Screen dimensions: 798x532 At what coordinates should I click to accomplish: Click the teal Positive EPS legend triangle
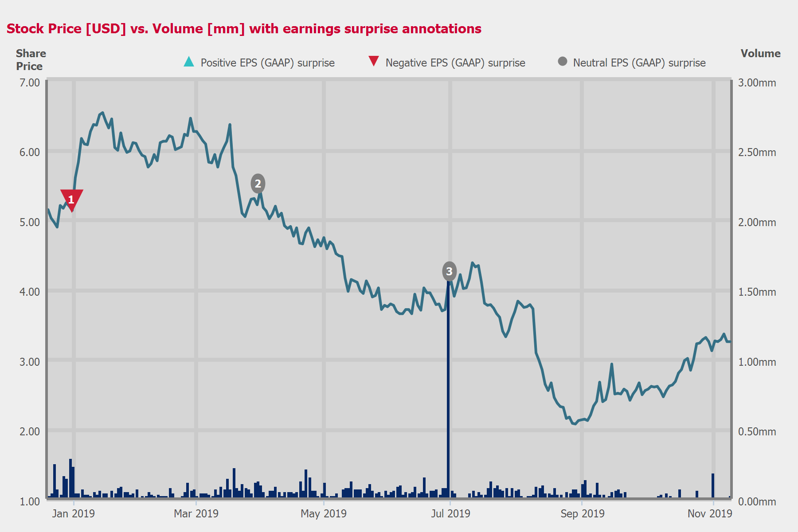coord(189,62)
